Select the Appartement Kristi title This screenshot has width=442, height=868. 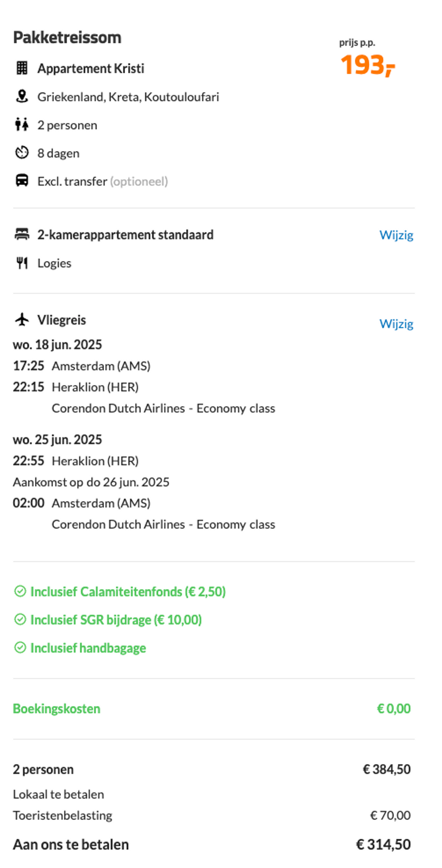(91, 68)
